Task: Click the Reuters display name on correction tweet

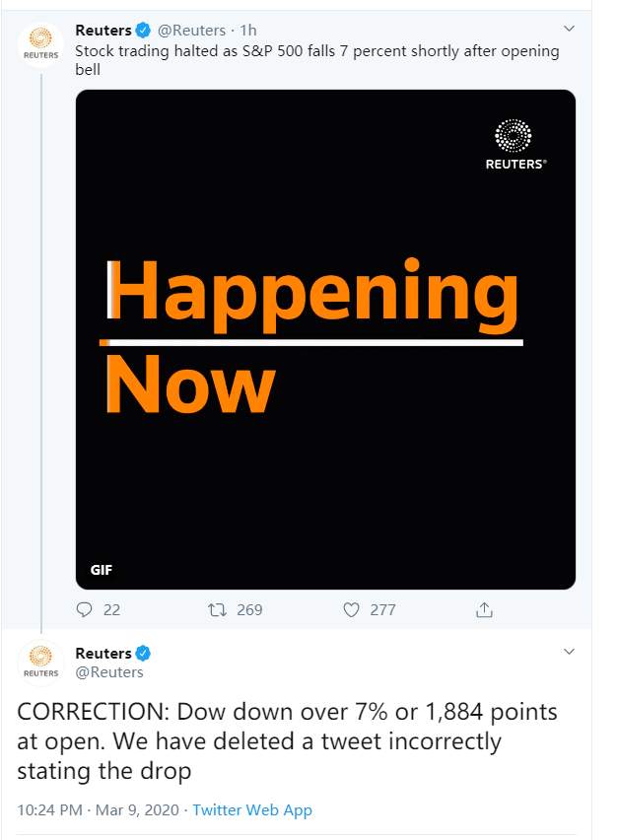Action: (x=103, y=653)
